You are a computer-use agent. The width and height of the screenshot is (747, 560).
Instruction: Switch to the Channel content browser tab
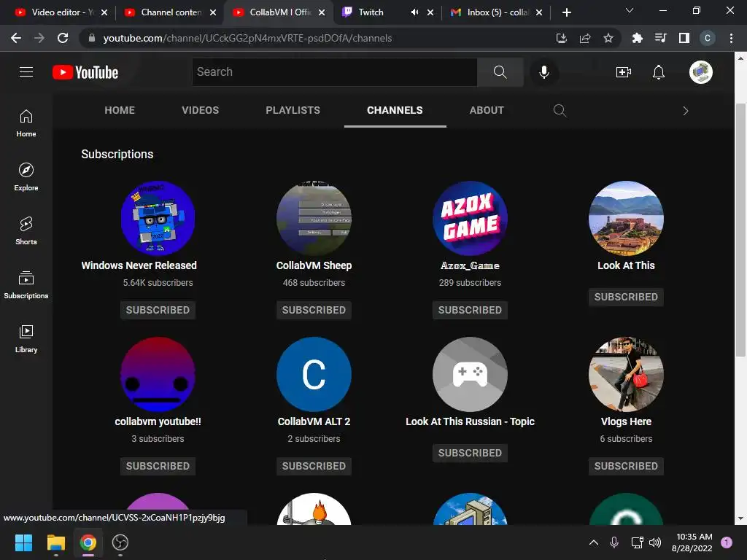click(171, 12)
